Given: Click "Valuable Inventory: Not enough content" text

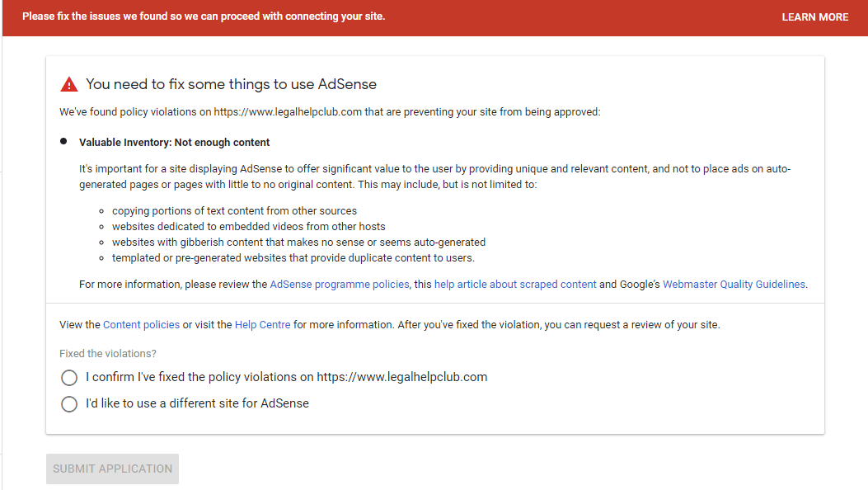Looking at the screenshot, I should click(175, 142).
